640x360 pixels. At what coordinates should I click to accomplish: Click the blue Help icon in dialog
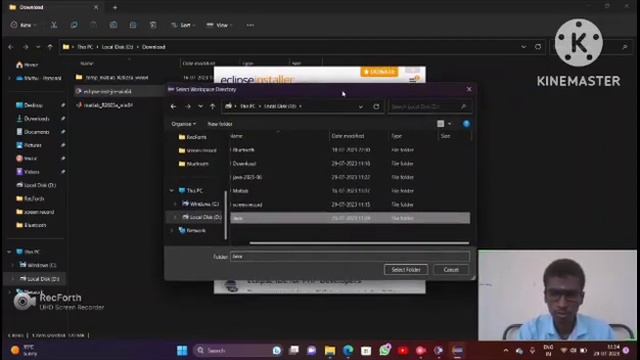(466, 124)
